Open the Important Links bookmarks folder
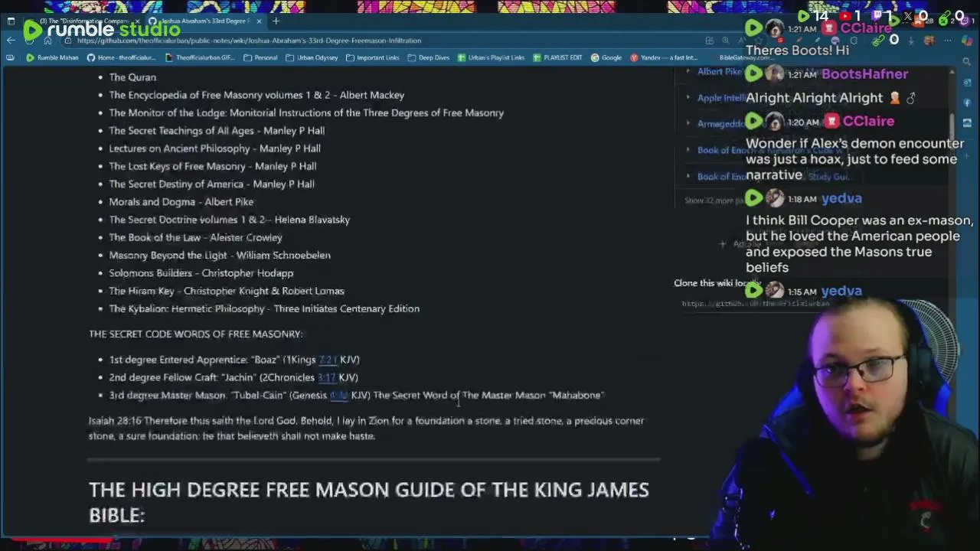This screenshot has height=551, width=980. 372,57
